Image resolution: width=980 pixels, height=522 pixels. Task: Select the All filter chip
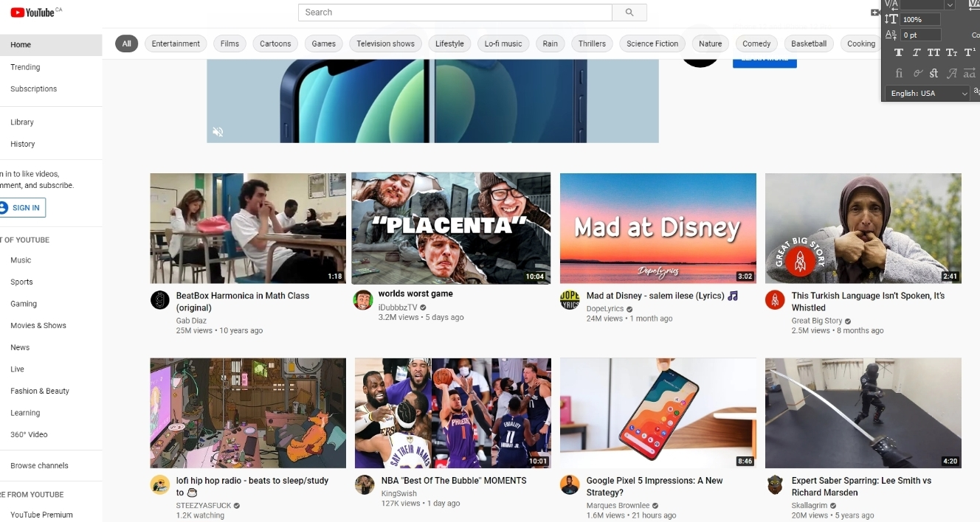click(126, 43)
